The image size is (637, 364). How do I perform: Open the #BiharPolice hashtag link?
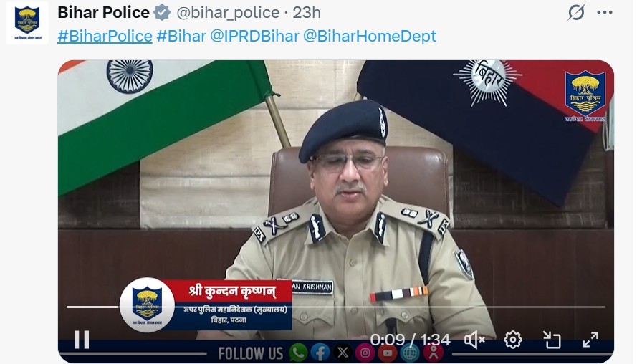point(105,36)
